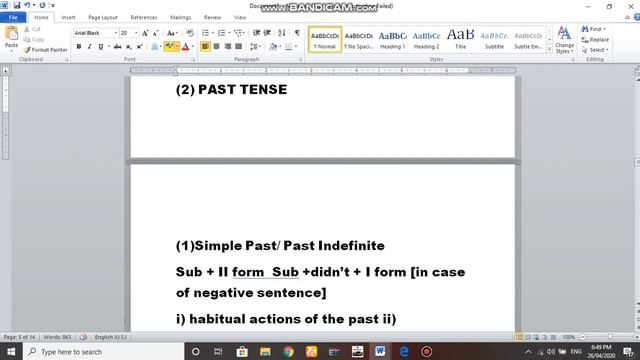Open line spacing dropdown
640x360 pixels.
[x=255, y=47]
